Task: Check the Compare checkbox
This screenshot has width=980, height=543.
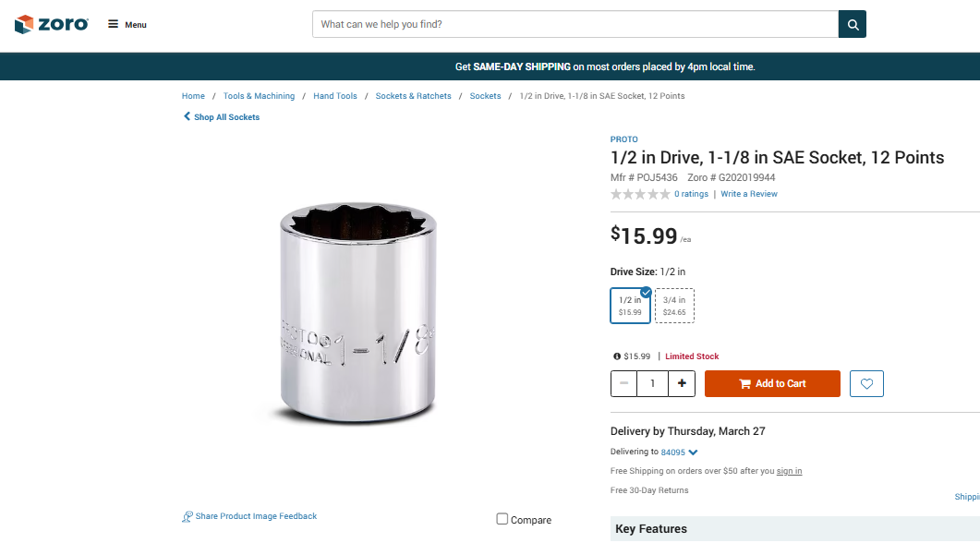Action: click(502, 519)
